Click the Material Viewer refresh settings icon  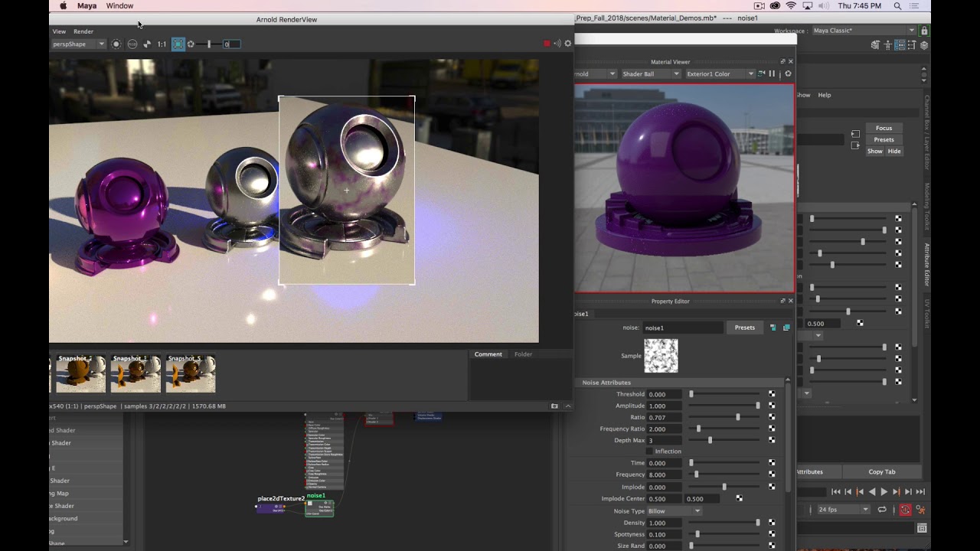tap(788, 73)
